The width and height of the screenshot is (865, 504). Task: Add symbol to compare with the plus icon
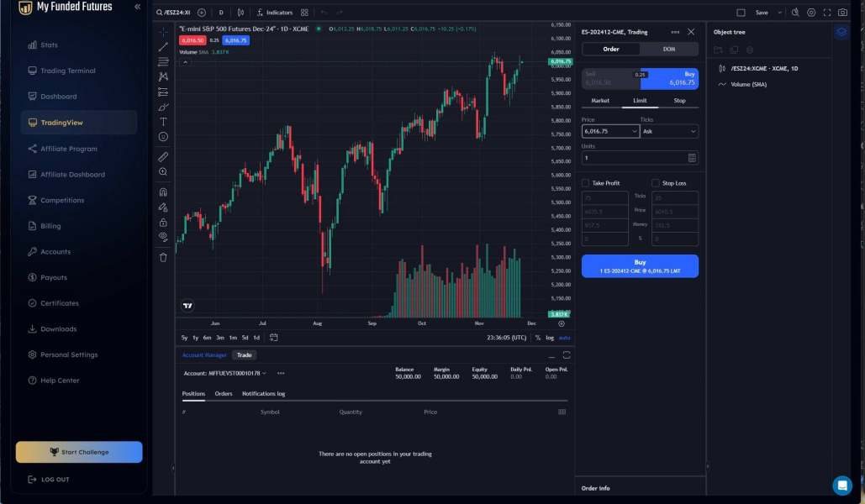202,12
